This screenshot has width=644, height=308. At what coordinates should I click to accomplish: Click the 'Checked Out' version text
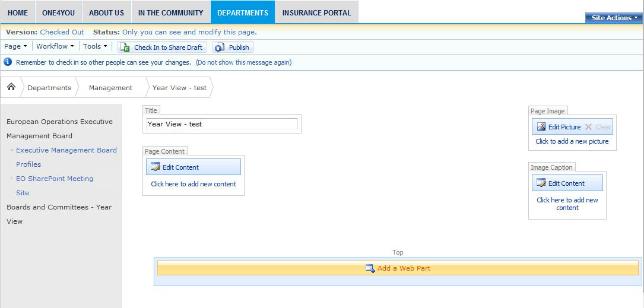pyautogui.click(x=62, y=32)
